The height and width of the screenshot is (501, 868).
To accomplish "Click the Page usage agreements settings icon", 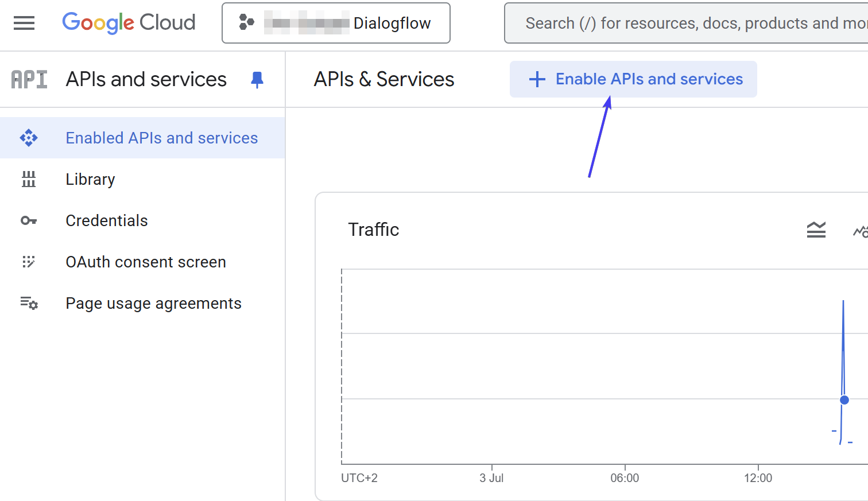I will [29, 304].
